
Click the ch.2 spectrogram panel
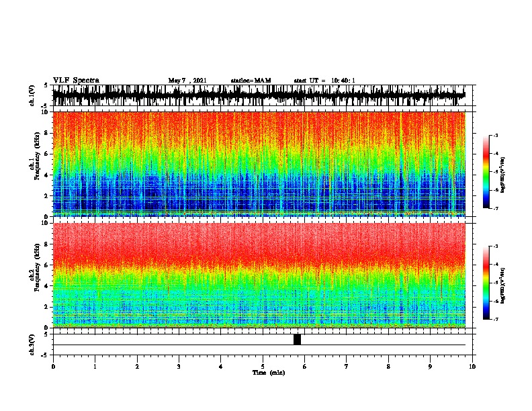pos(259,275)
